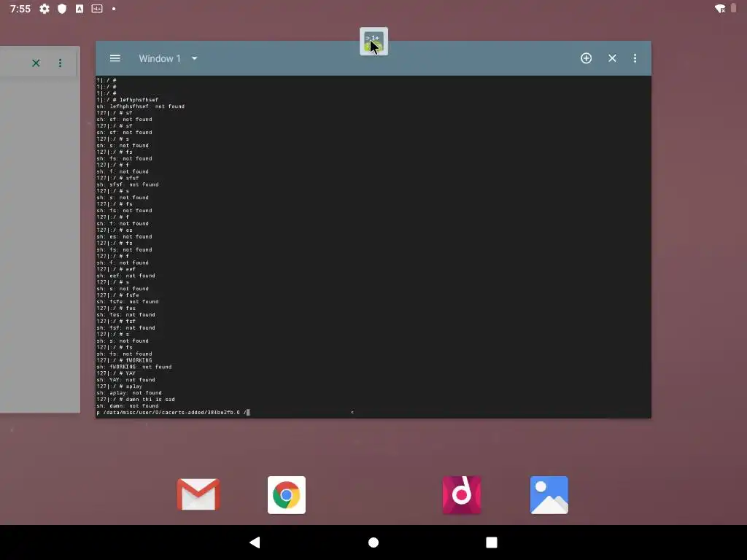The width and height of the screenshot is (747, 560).
Task: Open the terminal hamburger menu
Action: [115, 58]
